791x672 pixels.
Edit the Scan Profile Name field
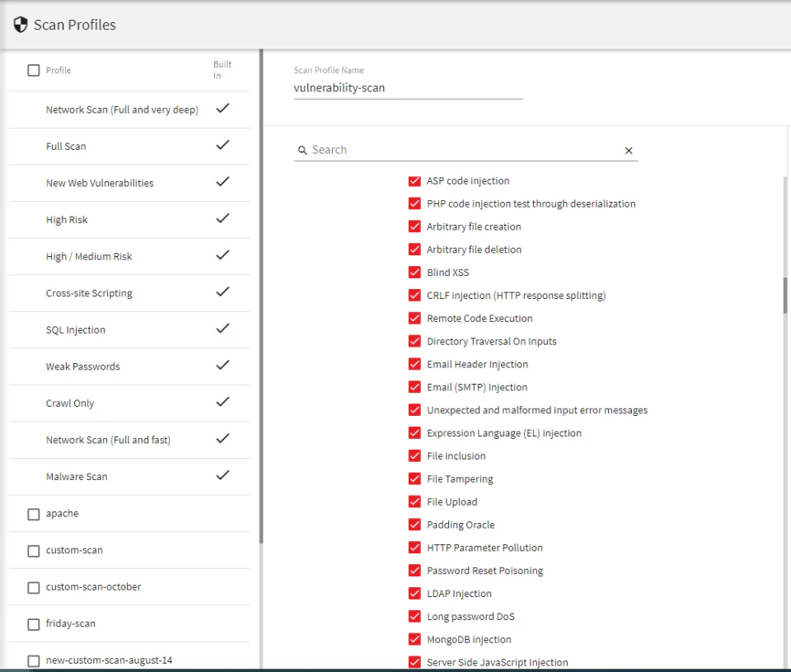(407, 87)
